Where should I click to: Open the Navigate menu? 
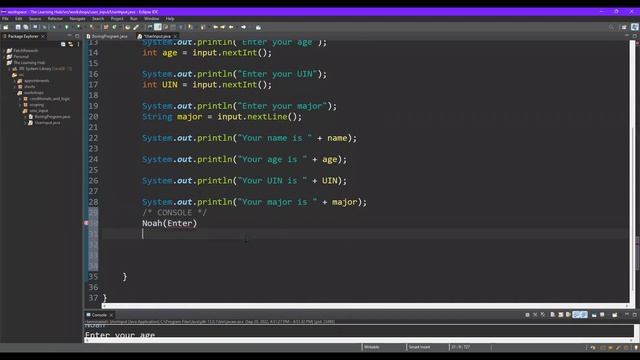77,19
